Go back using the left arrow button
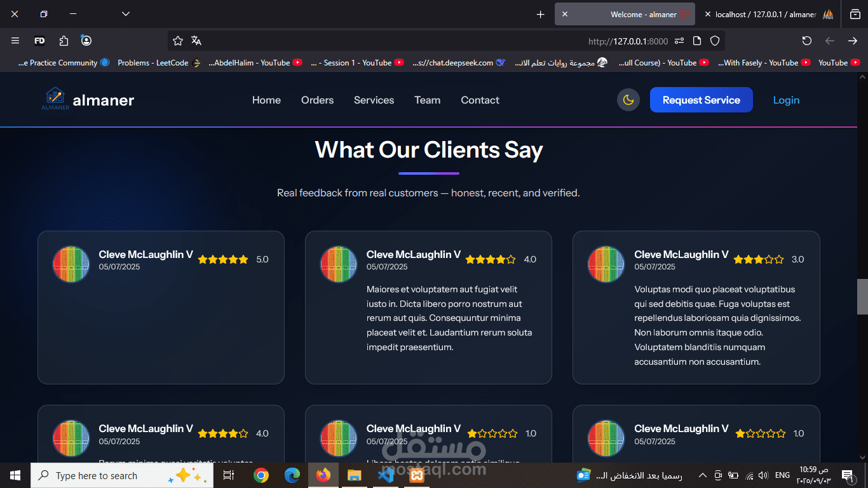Image resolution: width=868 pixels, height=488 pixels. (830, 41)
